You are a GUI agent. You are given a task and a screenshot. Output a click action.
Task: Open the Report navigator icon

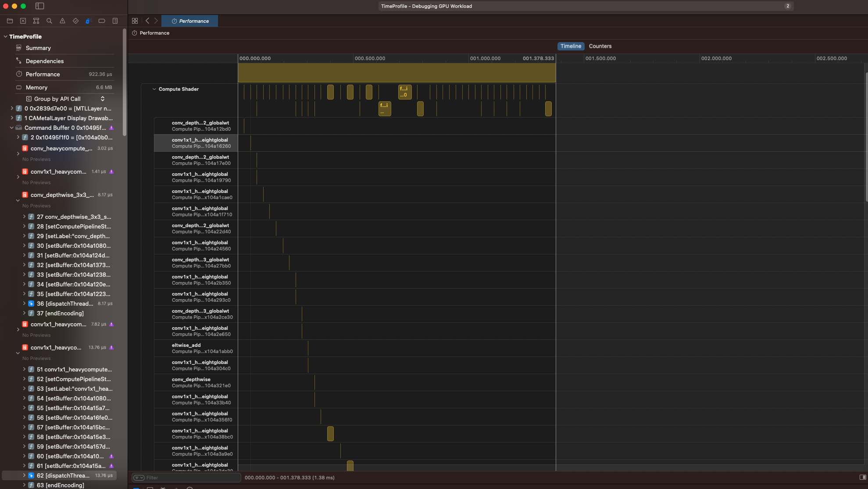[x=115, y=21]
